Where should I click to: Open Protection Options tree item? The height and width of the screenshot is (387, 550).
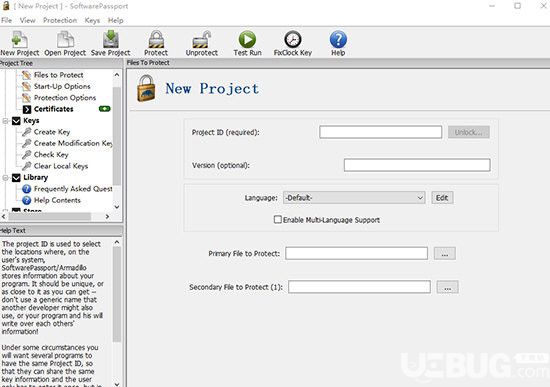coord(65,98)
